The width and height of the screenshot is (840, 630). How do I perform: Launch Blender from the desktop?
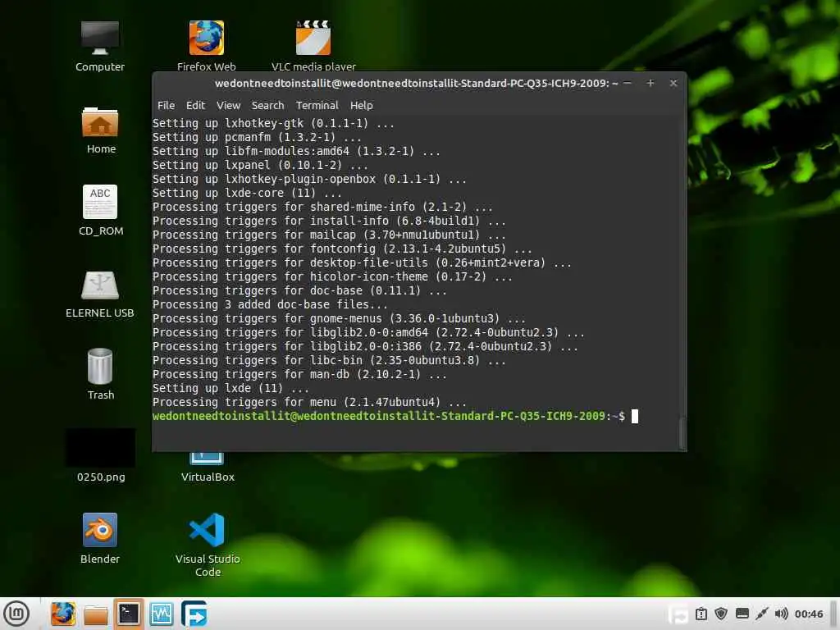(99, 538)
